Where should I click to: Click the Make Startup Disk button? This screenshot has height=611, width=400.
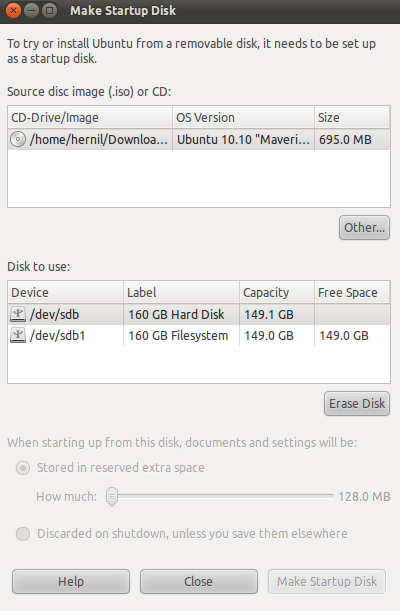coord(327,581)
